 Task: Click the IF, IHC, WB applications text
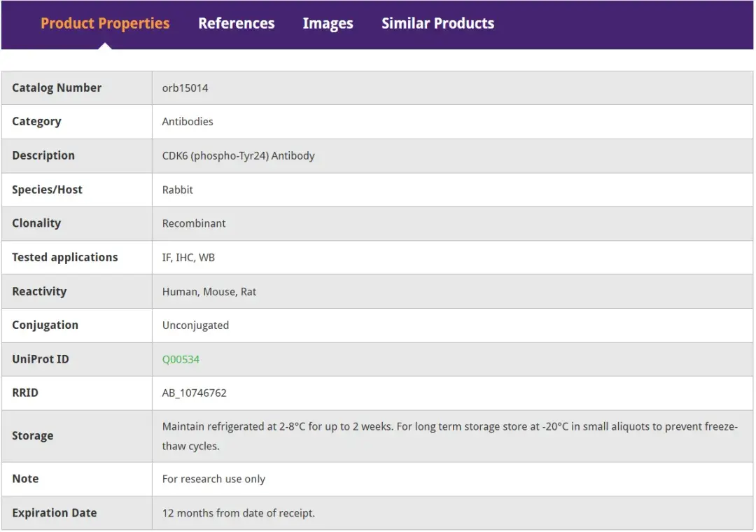188,258
